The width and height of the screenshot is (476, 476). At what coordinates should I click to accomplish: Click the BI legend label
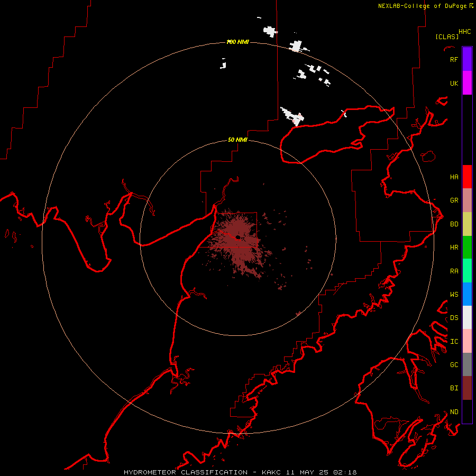pos(454,388)
